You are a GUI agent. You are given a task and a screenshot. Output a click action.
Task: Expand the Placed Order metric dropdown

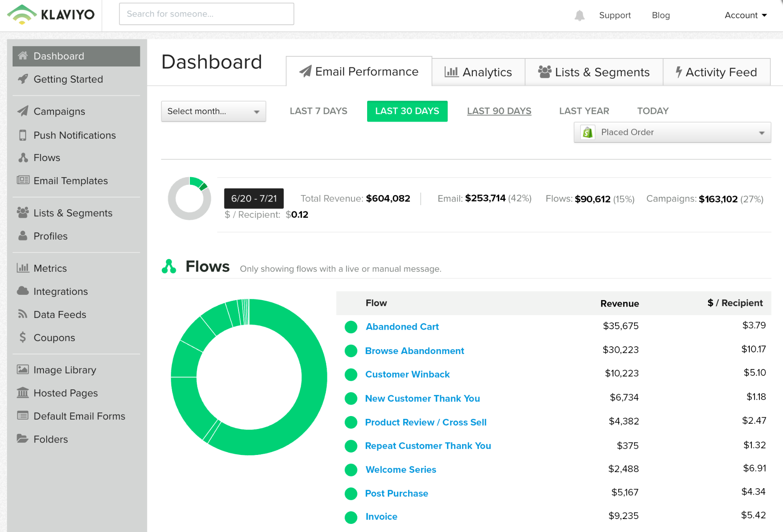click(x=672, y=132)
